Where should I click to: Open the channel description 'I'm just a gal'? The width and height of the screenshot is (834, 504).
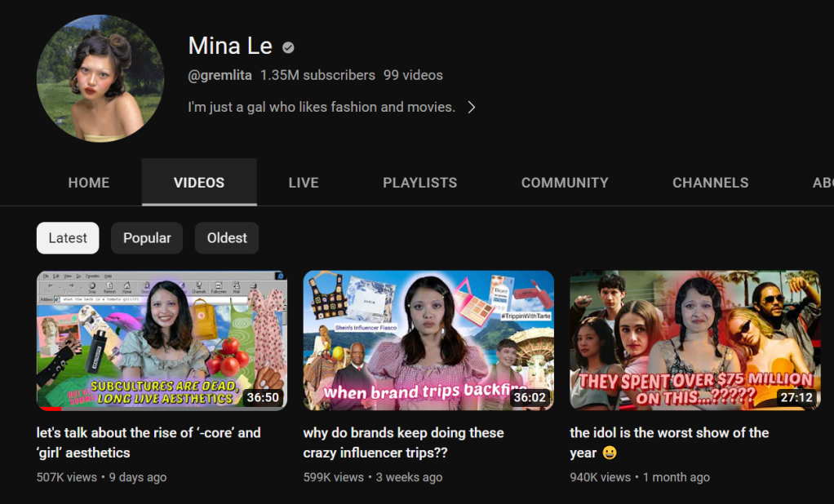pos(321,107)
